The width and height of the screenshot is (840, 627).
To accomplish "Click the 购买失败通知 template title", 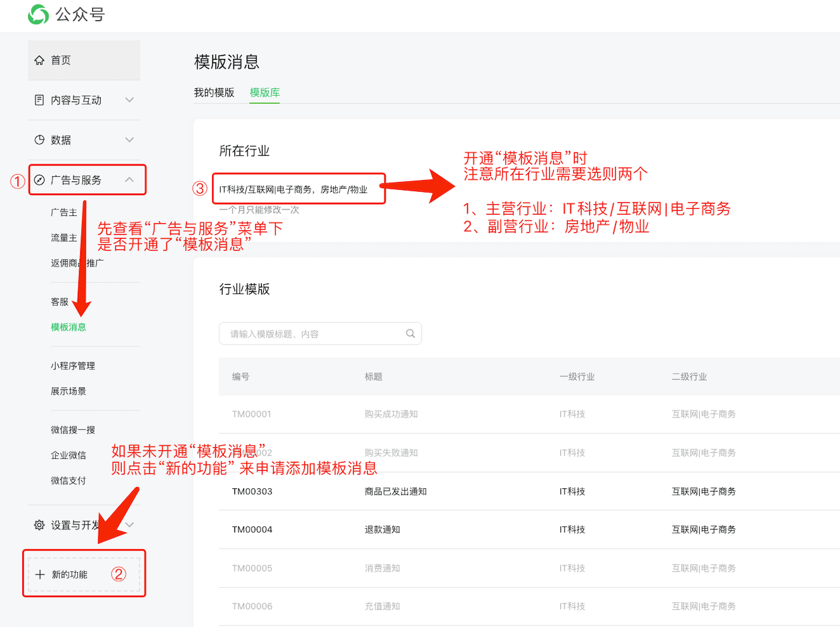I will click(392, 453).
